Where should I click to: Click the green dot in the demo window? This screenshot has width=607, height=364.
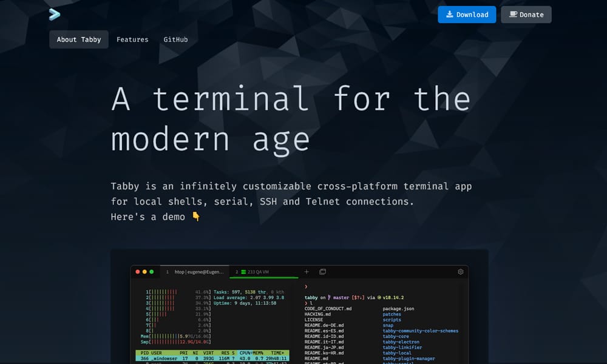pos(152,272)
